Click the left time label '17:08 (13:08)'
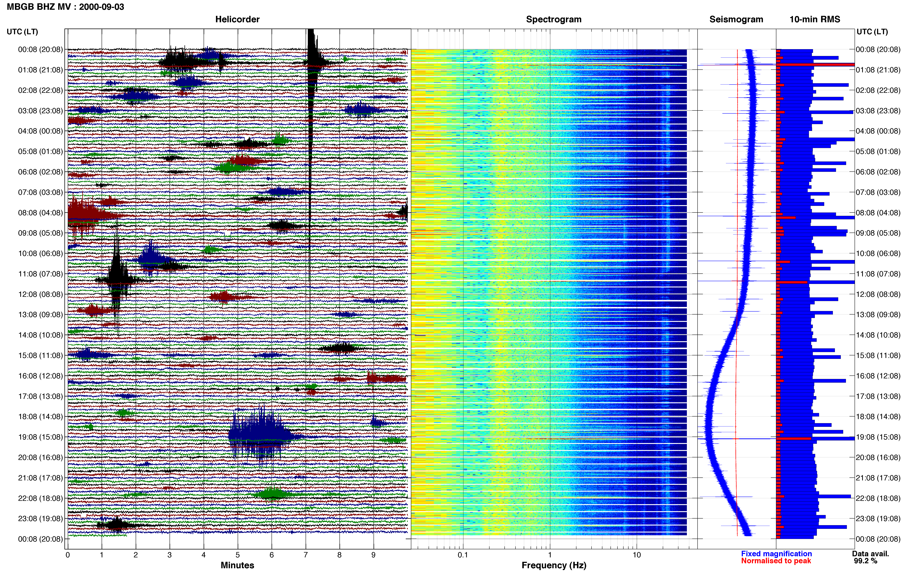The width and height of the screenshot is (924, 578). click(41, 396)
